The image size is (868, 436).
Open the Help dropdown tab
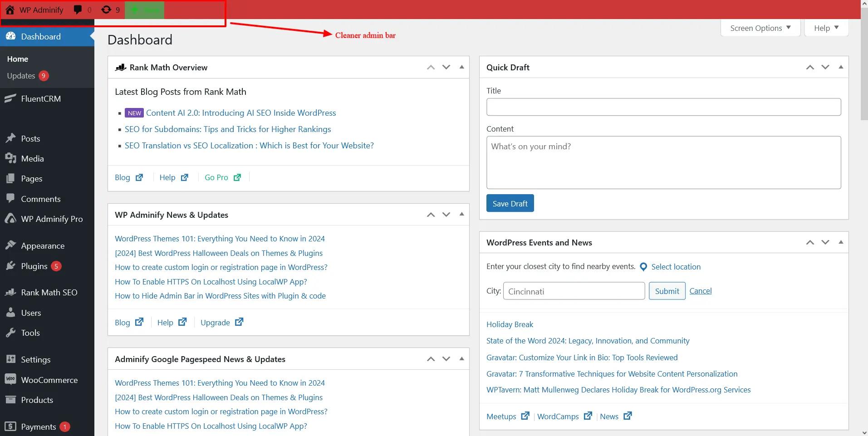826,28
